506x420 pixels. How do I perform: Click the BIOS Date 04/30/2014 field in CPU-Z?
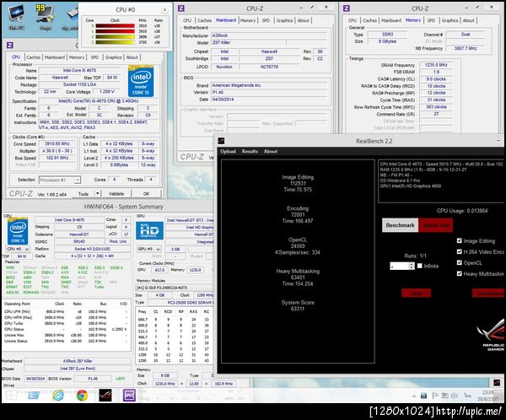[269, 100]
